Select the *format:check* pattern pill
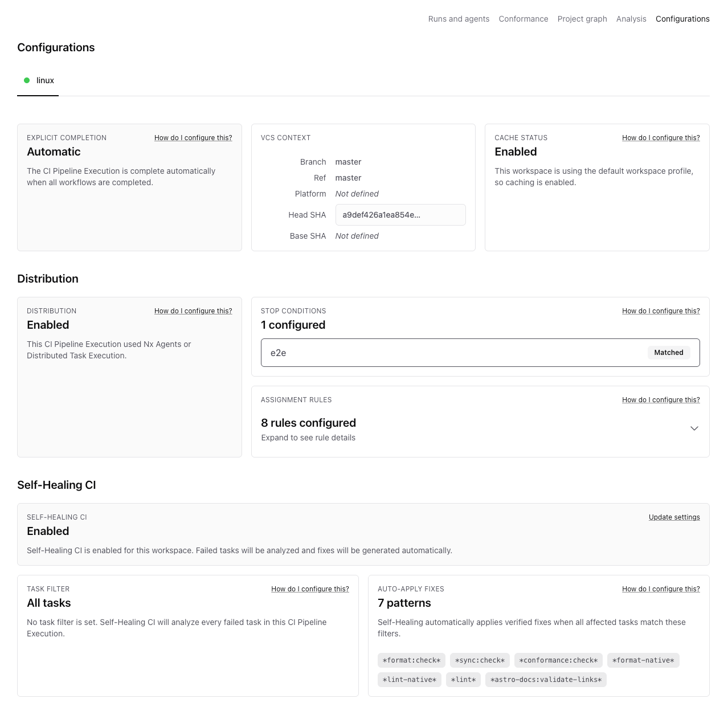Image resolution: width=728 pixels, height=715 pixels. (411, 660)
